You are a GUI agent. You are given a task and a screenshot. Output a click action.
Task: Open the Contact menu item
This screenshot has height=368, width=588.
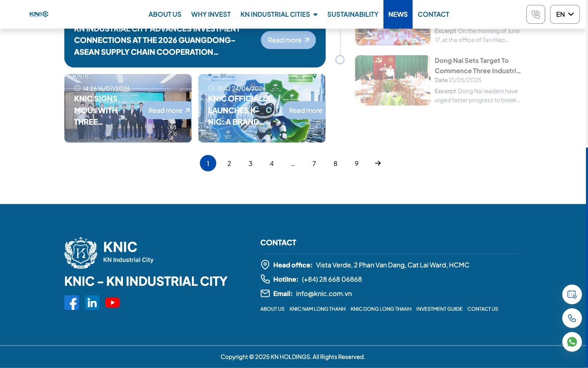click(x=433, y=14)
